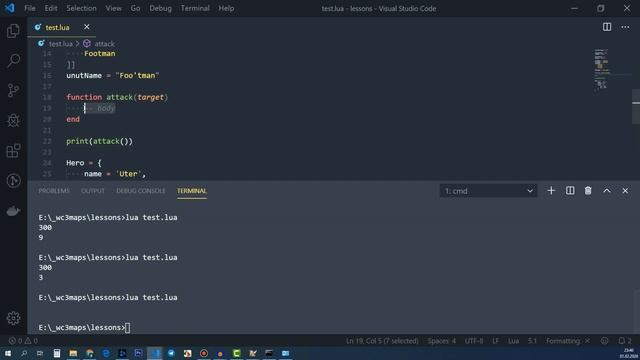Open the Manage gear at the activity bar bottom
The width and height of the screenshot is (640, 360).
(x=13, y=318)
